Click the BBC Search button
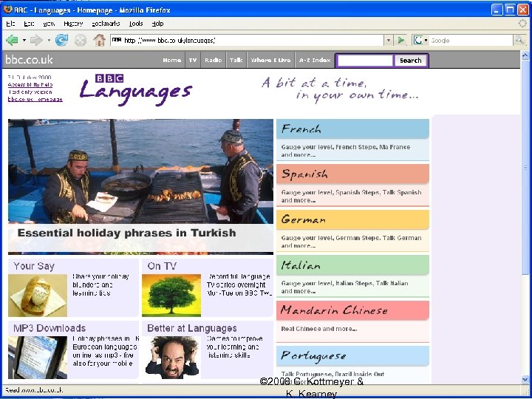The width and height of the screenshot is (532, 399). tap(410, 61)
